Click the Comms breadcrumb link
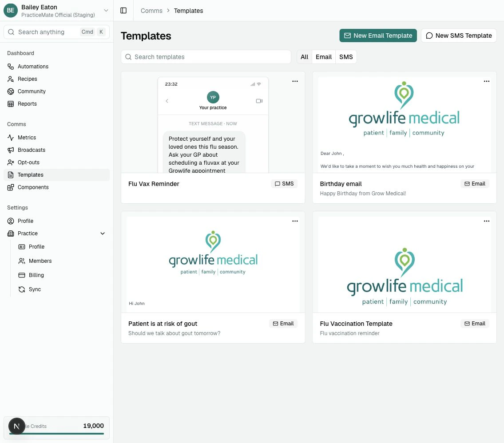The width and height of the screenshot is (504, 443). (x=151, y=11)
